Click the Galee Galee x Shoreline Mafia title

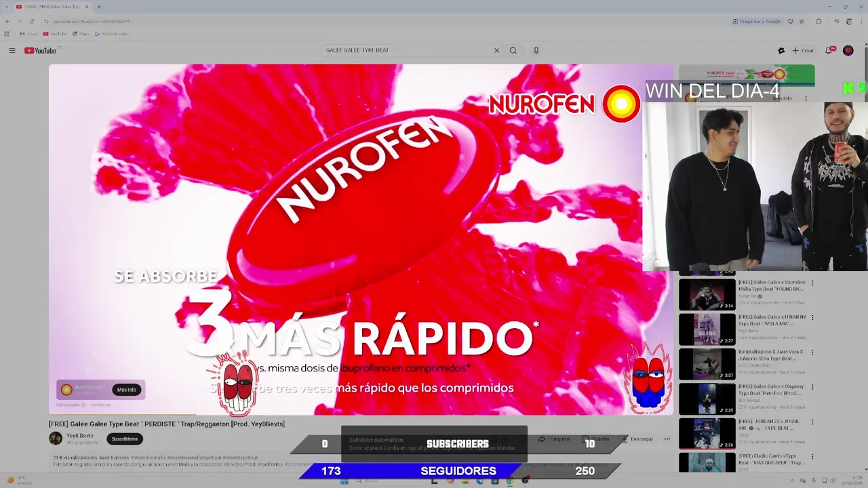pos(772,285)
